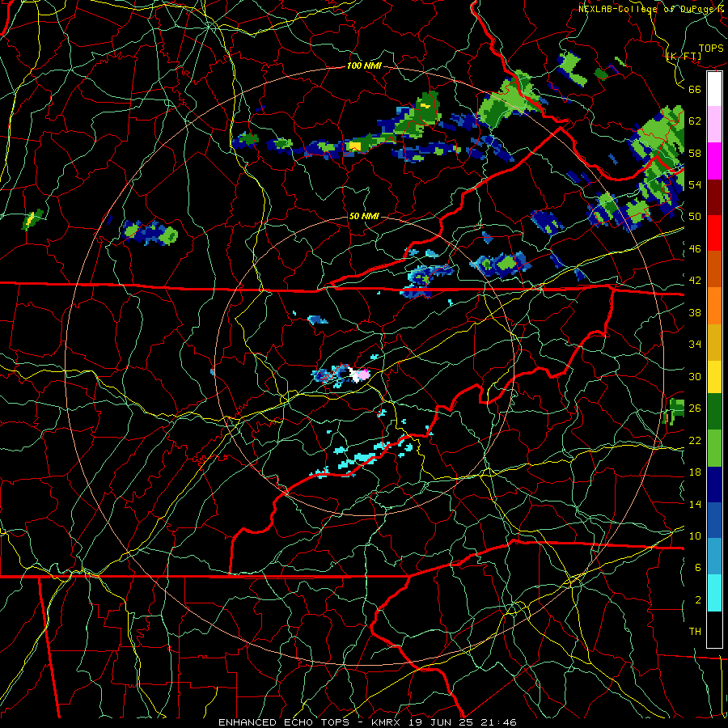This screenshot has height=728, width=728.
Task: Click the '100 NMI' range ring label
Action: point(364,66)
